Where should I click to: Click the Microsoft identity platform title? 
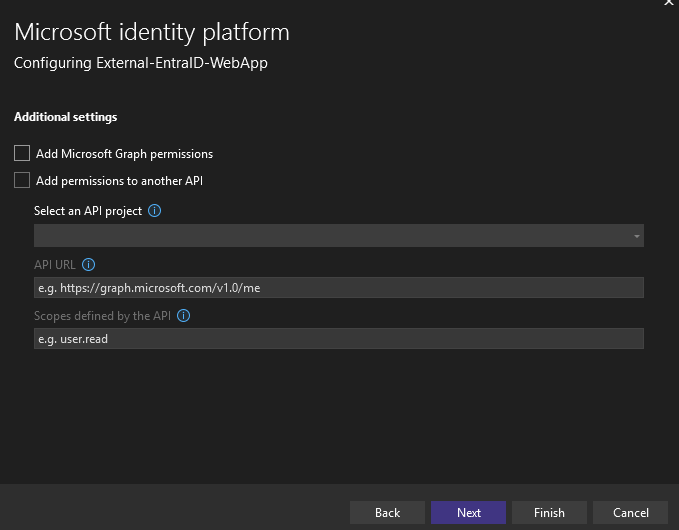pyautogui.click(x=152, y=32)
